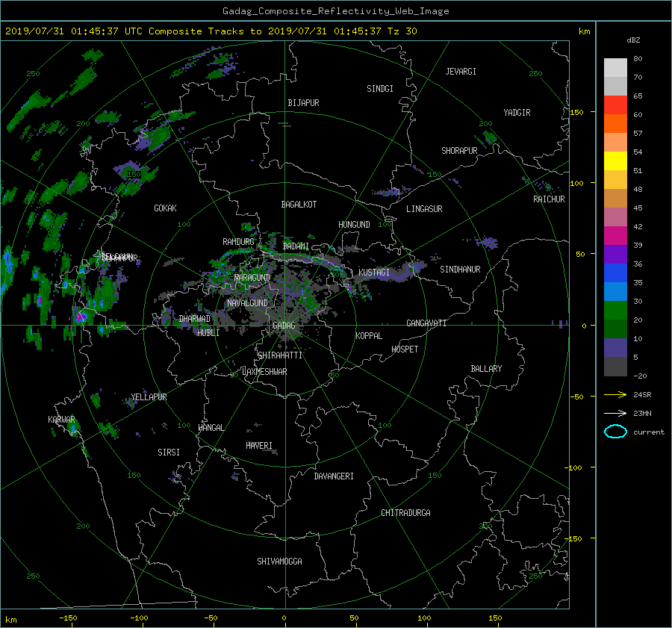Click the cyan current-position ellipse in legend

click(615, 432)
